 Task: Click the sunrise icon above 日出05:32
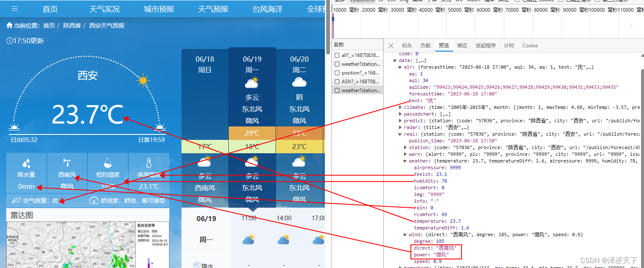15,128
